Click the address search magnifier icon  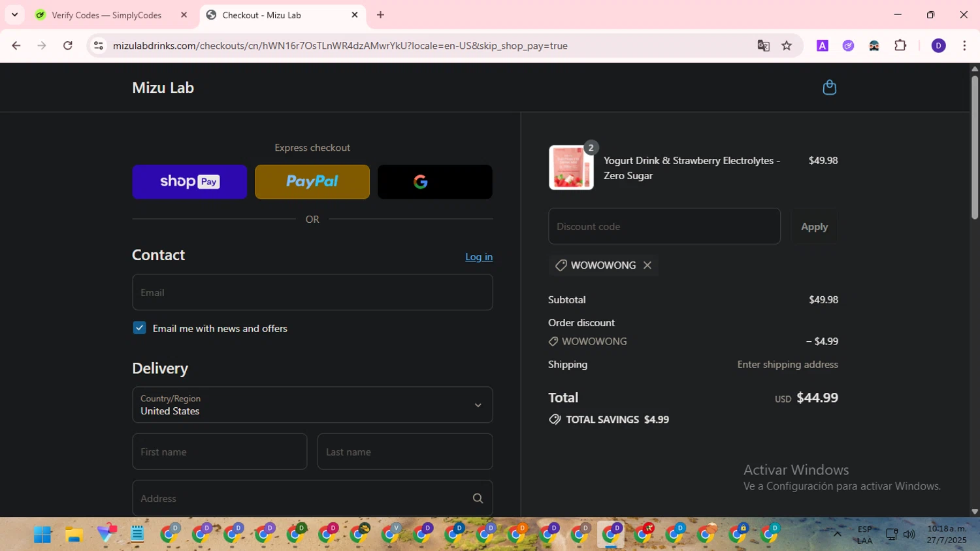coord(478,498)
